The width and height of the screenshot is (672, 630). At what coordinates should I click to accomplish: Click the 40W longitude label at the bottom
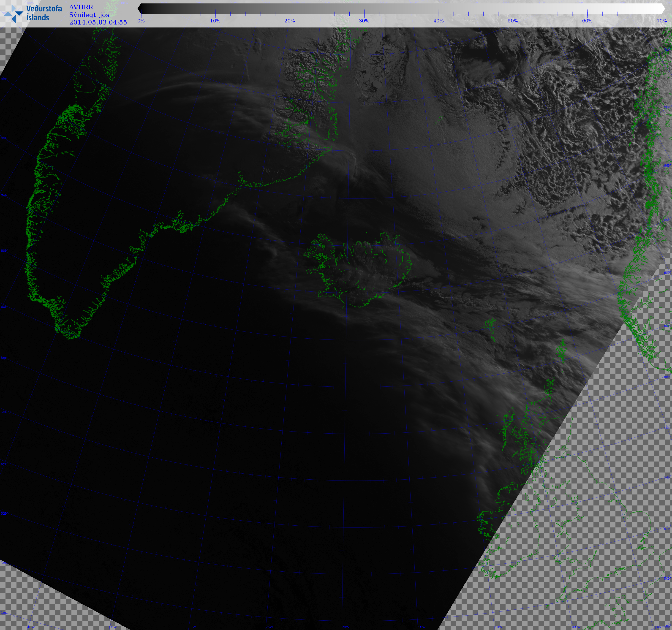31,627
